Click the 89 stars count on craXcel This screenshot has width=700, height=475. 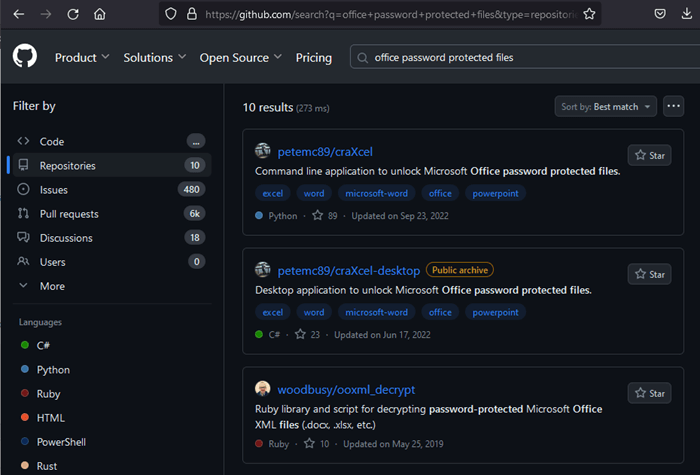coord(325,216)
